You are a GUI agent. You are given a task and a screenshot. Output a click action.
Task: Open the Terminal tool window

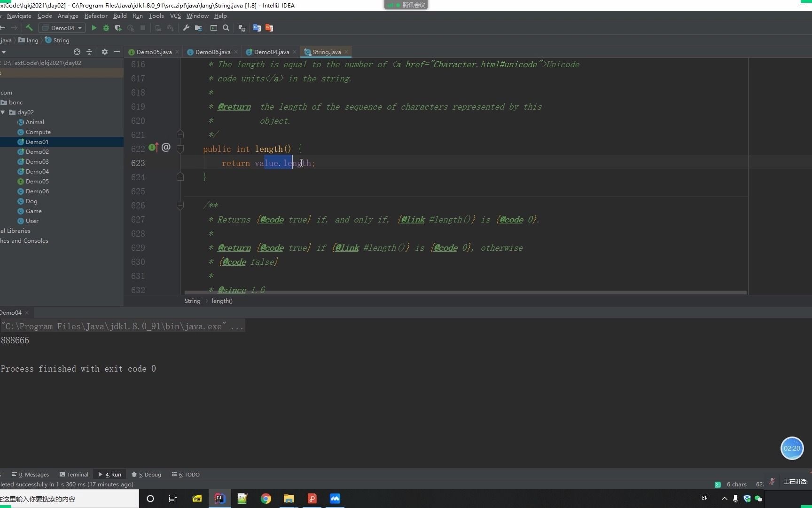(74, 475)
